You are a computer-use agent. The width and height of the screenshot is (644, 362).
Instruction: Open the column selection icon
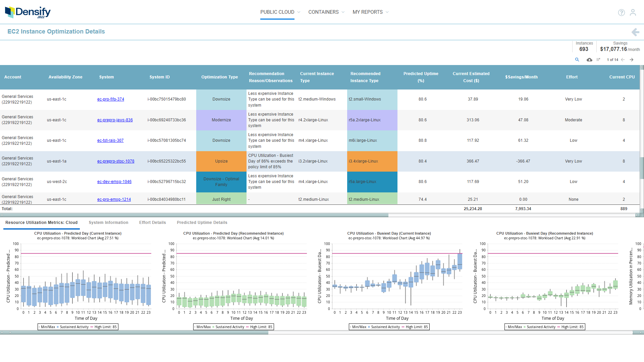599,60
